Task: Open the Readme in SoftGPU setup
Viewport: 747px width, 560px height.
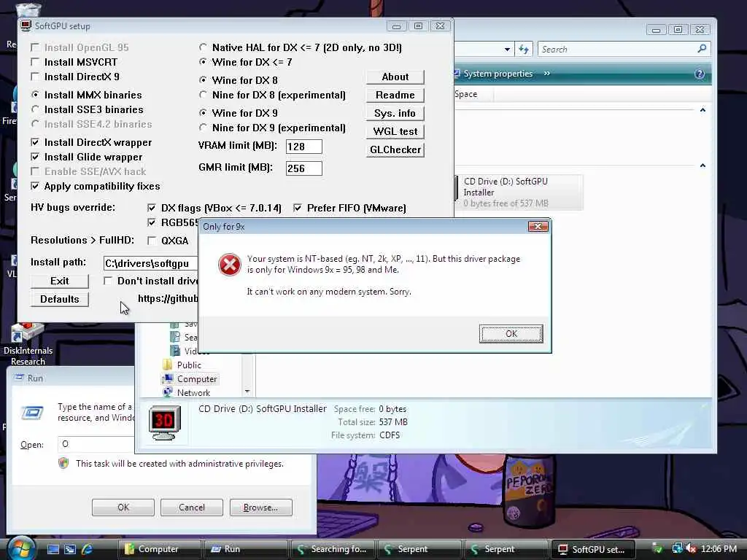Action: coord(395,96)
